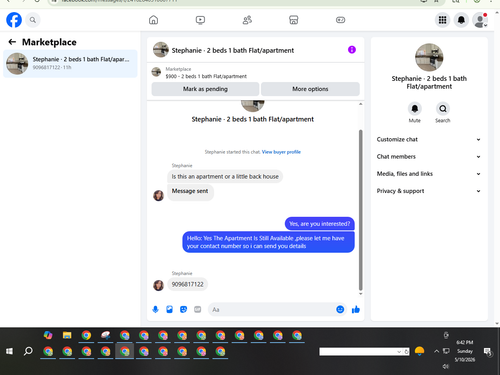Click chat scrollbar down arrow
500x375 pixels.
360,294
